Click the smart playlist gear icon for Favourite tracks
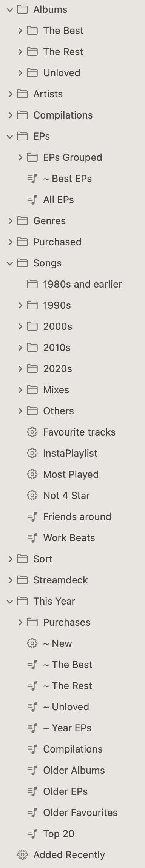145x868 pixels. (x=32, y=432)
